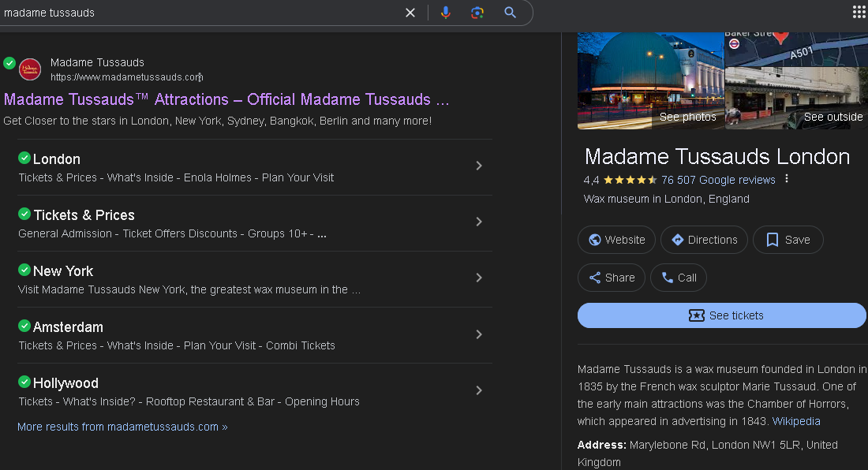Image resolution: width=868 pixels, height=470 pixels.
Task: Click the green checkmark beside Madame Tussauds site name
Action: pos(9,63)
